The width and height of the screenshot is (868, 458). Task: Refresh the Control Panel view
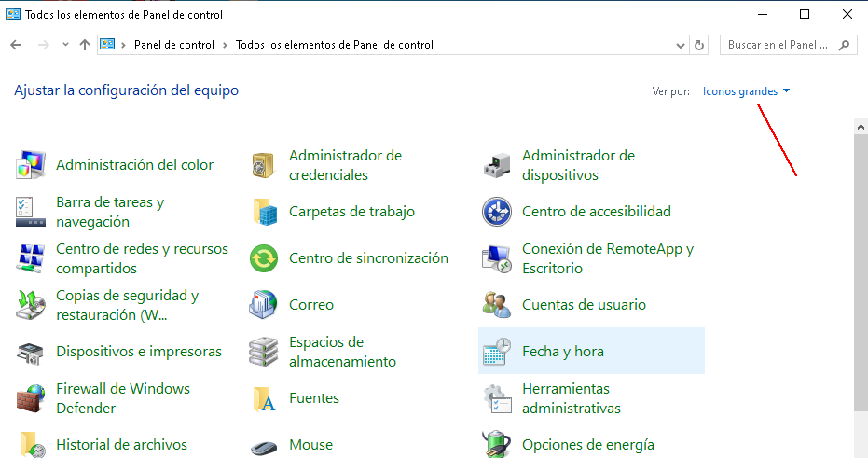point(699,45)
